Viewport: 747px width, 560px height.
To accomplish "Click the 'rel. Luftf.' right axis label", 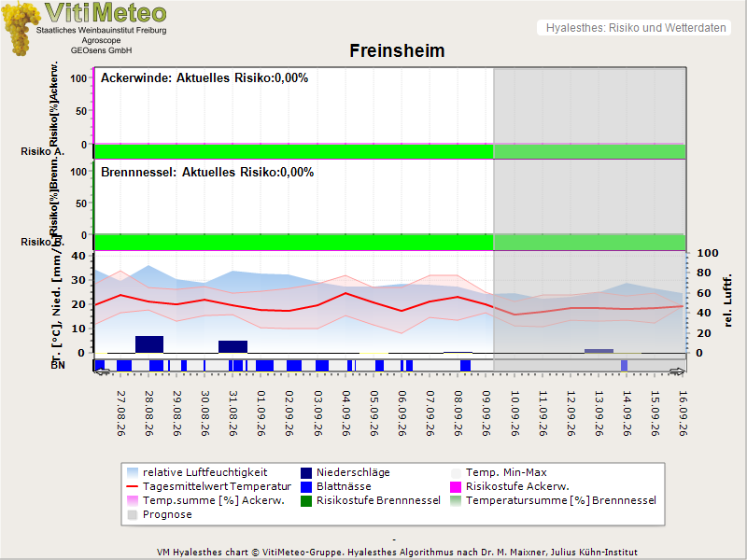I will coord(727,301).
